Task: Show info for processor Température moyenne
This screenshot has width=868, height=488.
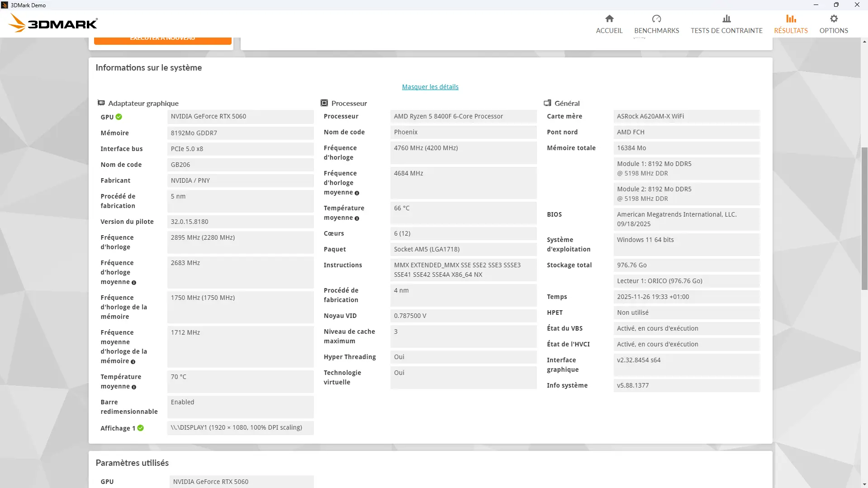Action: pyautogui.click(x=357, y=218)
